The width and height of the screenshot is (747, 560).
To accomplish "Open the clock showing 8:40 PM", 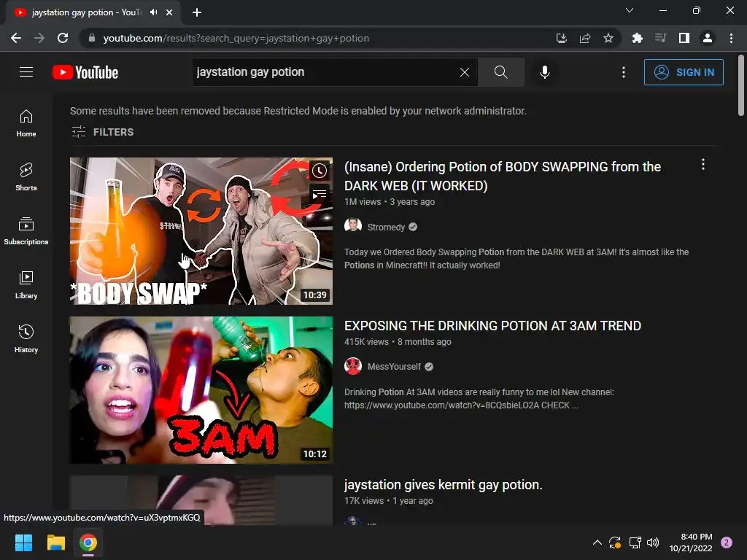I will click(691, 542).
